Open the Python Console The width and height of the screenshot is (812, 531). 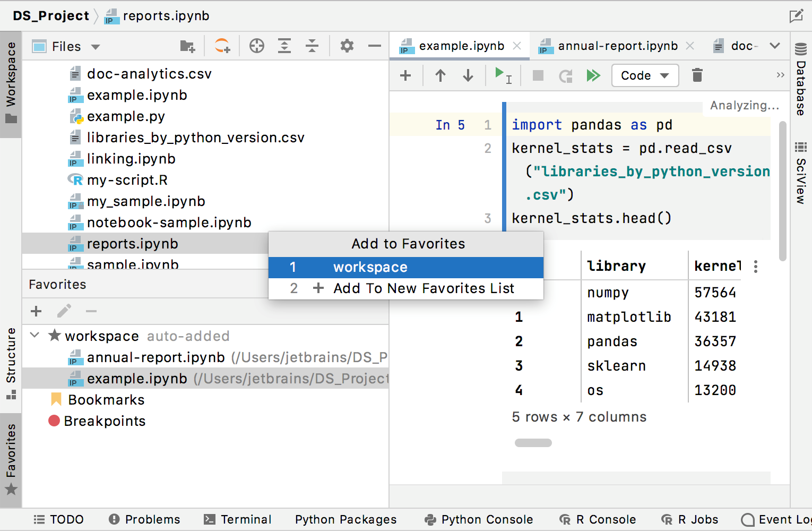tap(479, 519)
